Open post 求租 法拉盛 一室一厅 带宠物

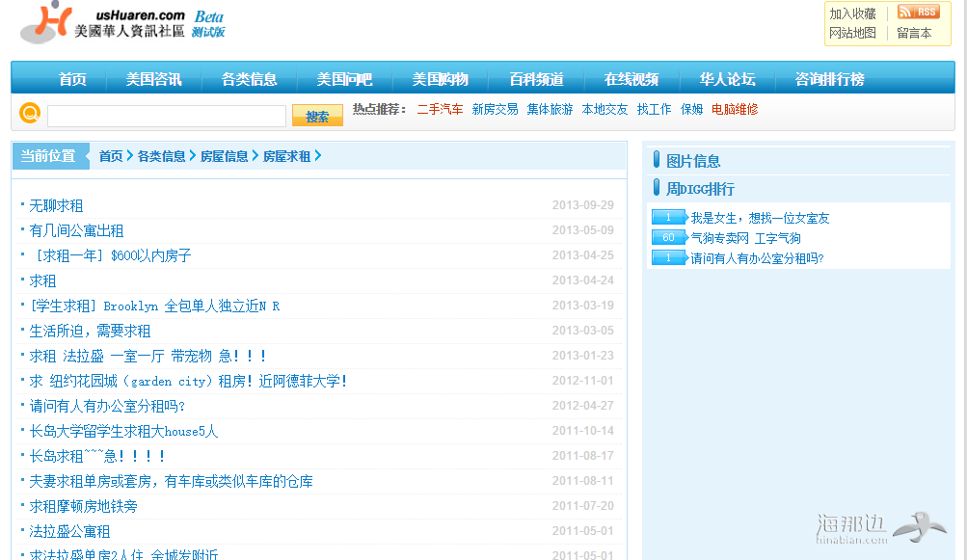[148, 356]
